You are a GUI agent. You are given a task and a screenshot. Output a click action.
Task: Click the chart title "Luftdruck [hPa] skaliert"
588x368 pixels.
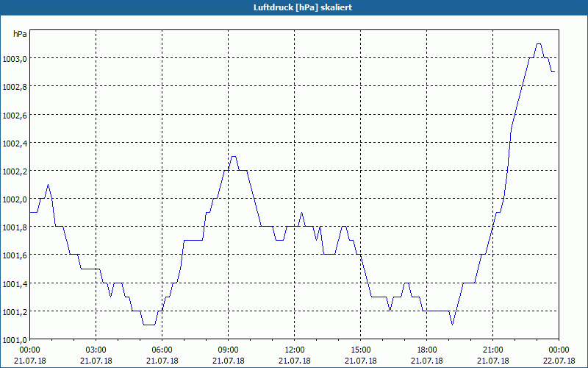[x=303, y=7]
